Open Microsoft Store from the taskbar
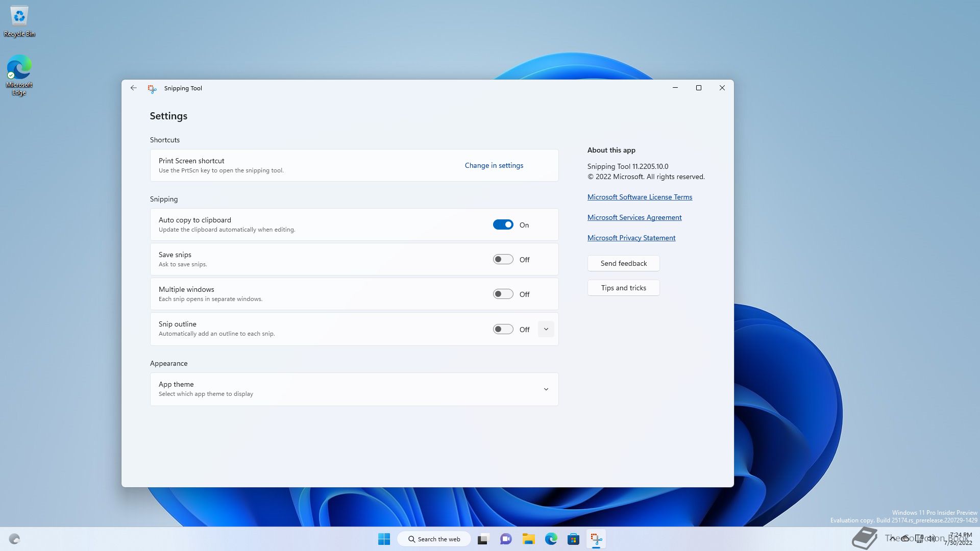The width and height of the screenshot is (980, 551). pyautogui.click(x=573, y=539)
